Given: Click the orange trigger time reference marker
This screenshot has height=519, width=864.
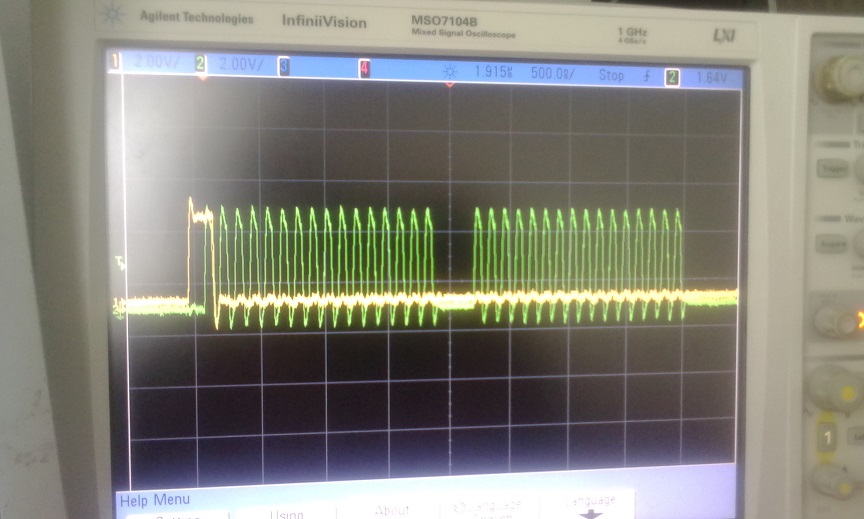Looking at the screenshot, I should click(450, 84).
